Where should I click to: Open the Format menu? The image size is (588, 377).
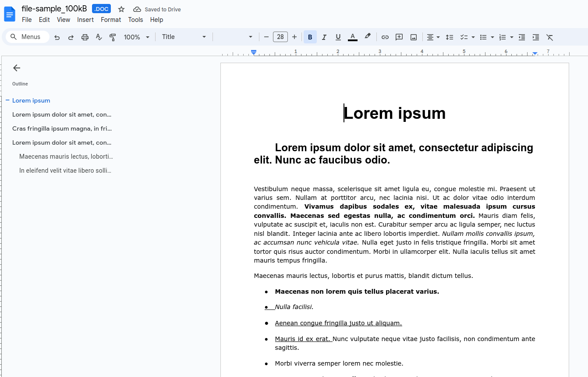pos(111,20)
